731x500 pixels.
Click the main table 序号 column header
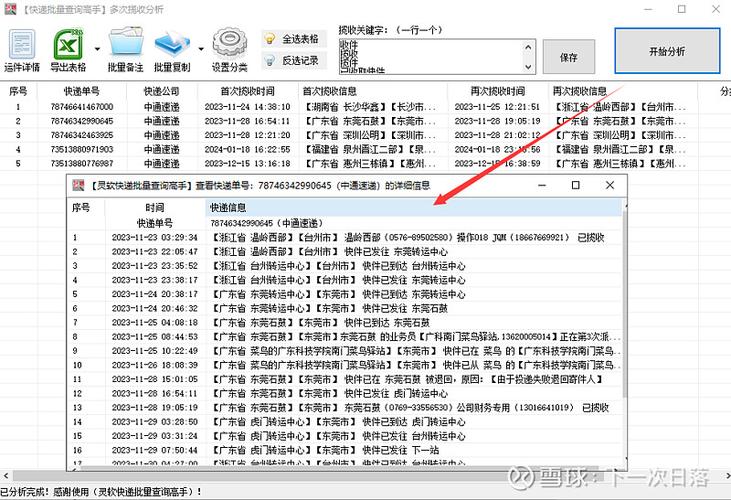coord(18,91)
